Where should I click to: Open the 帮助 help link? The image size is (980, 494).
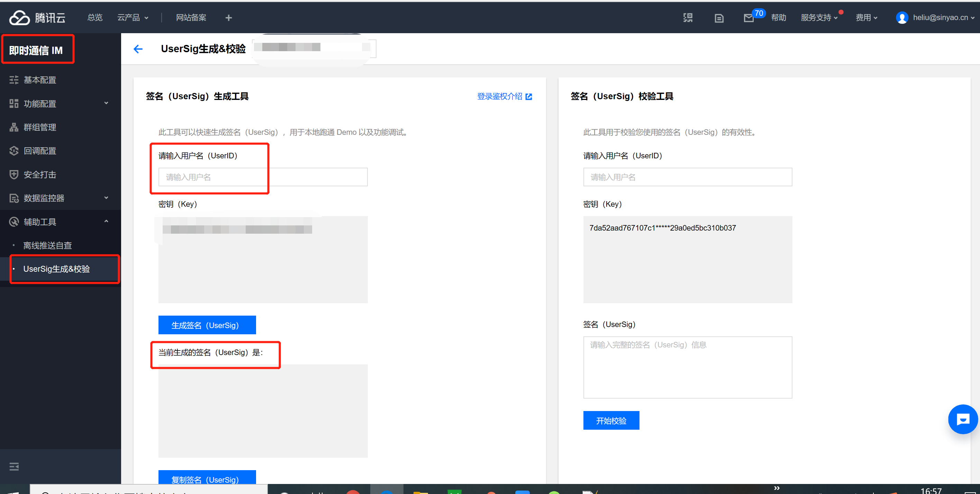click(778, 18)
